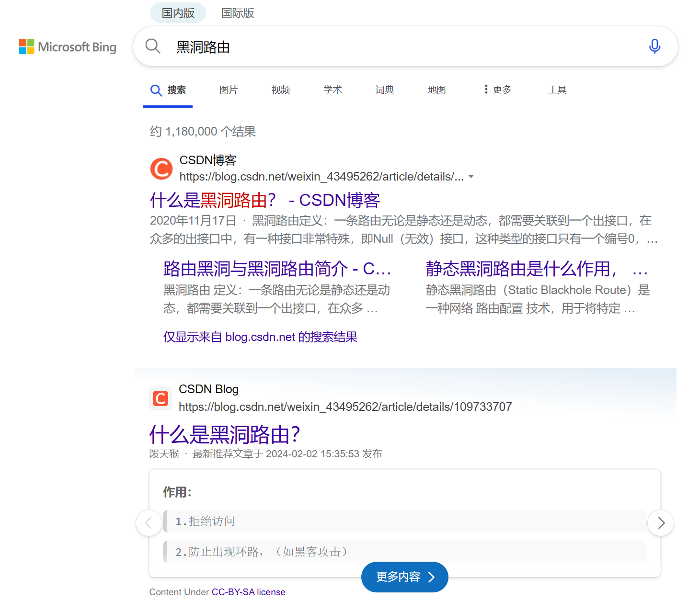Click the 作用: heading in the card
This screenshot has width=700, height=600.
click(177, 492)
